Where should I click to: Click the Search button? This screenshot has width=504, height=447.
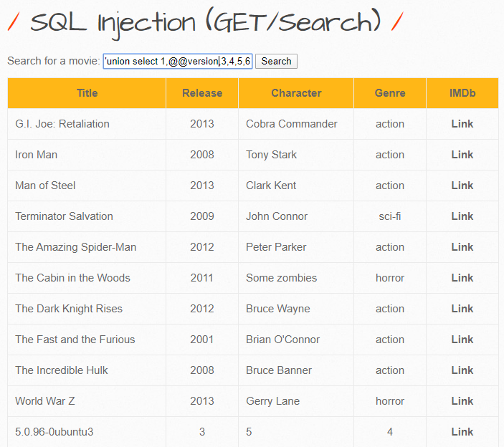pos(276,61)
